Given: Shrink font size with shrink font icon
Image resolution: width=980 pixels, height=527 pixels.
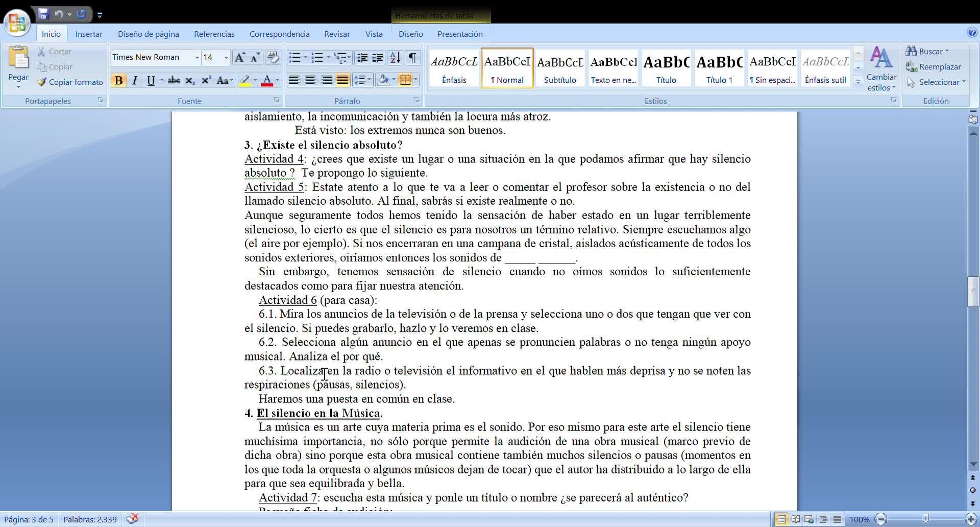Looking at the screenshot, I should click(255, 57).
